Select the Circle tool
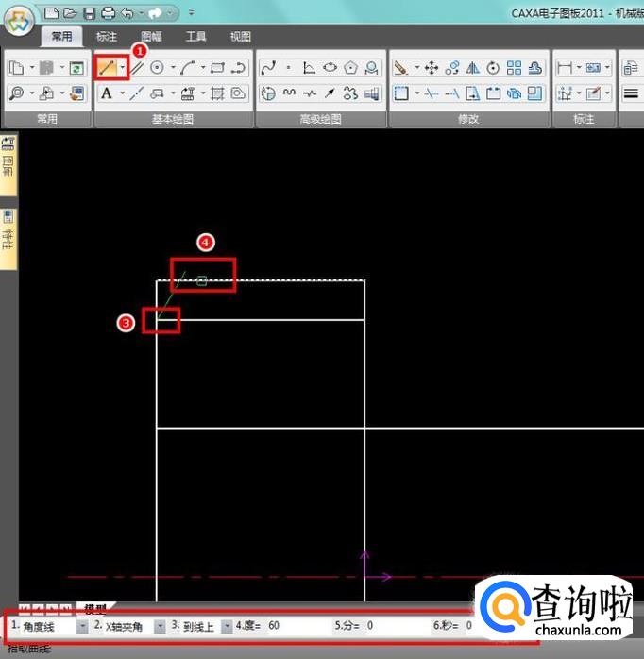 [x=157, y=68]
